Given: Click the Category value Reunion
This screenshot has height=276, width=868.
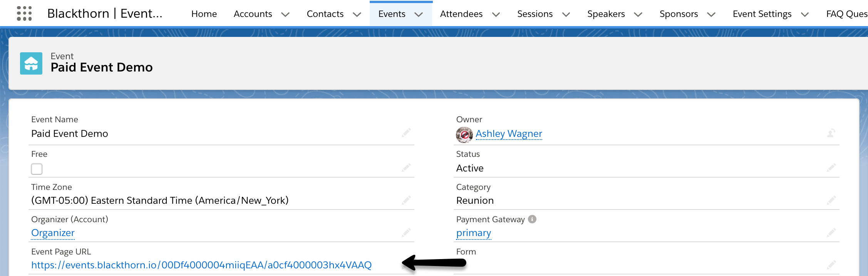Looking at the screenshot, I should [475, 200].
